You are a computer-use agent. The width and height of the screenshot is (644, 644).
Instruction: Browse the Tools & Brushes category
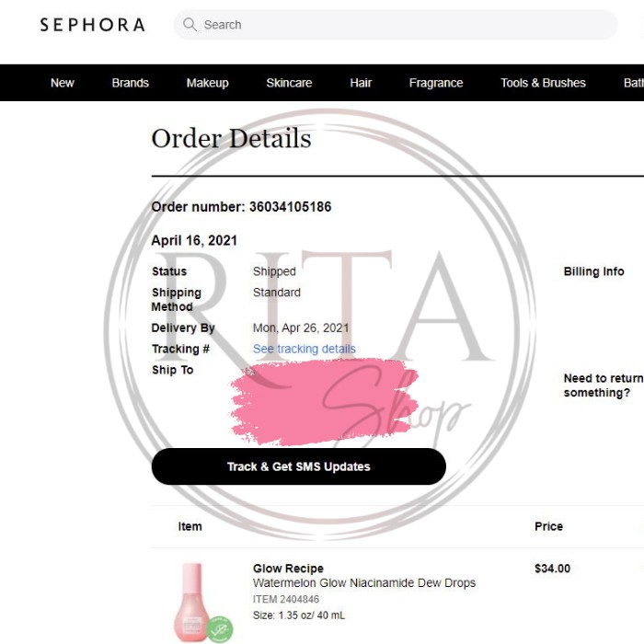tap(543, 83)
